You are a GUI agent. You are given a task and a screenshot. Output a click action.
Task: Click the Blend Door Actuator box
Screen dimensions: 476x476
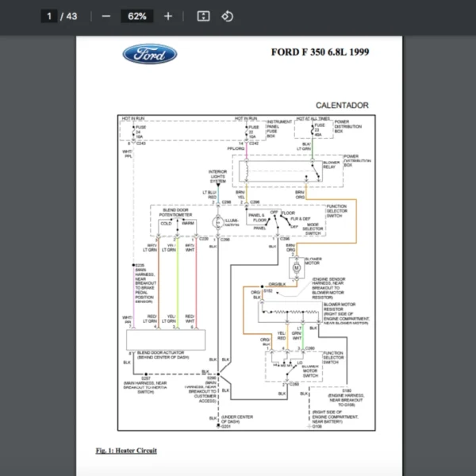[166, 339]
